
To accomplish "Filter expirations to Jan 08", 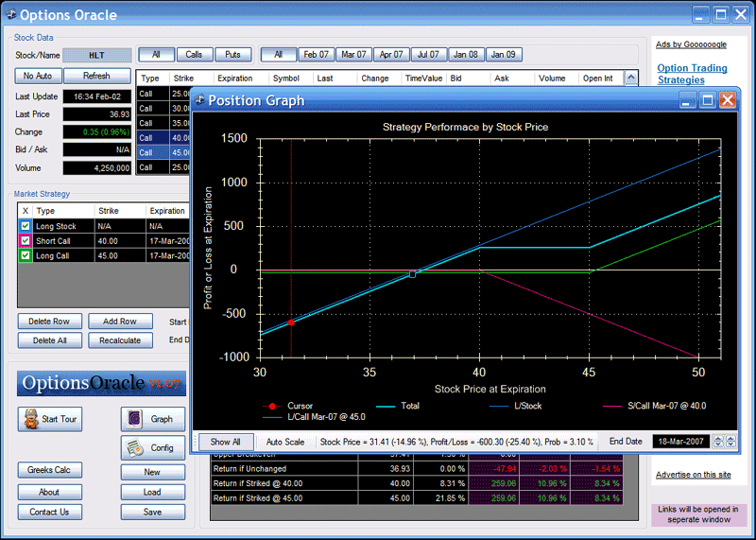I will [466, 55].
